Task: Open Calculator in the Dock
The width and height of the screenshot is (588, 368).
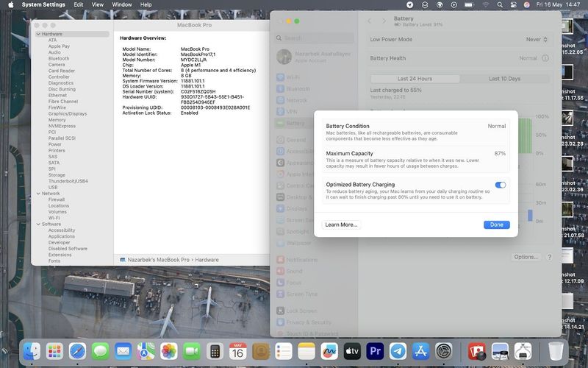Action: coord(215,352)
